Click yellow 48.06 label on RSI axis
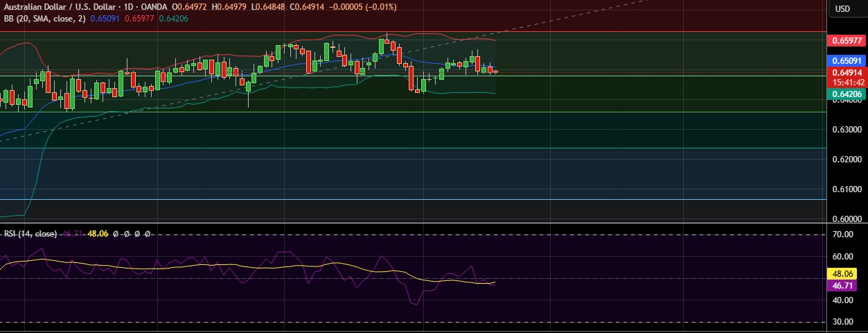Screen dimensions: 868x333 (x=847, y=274)
